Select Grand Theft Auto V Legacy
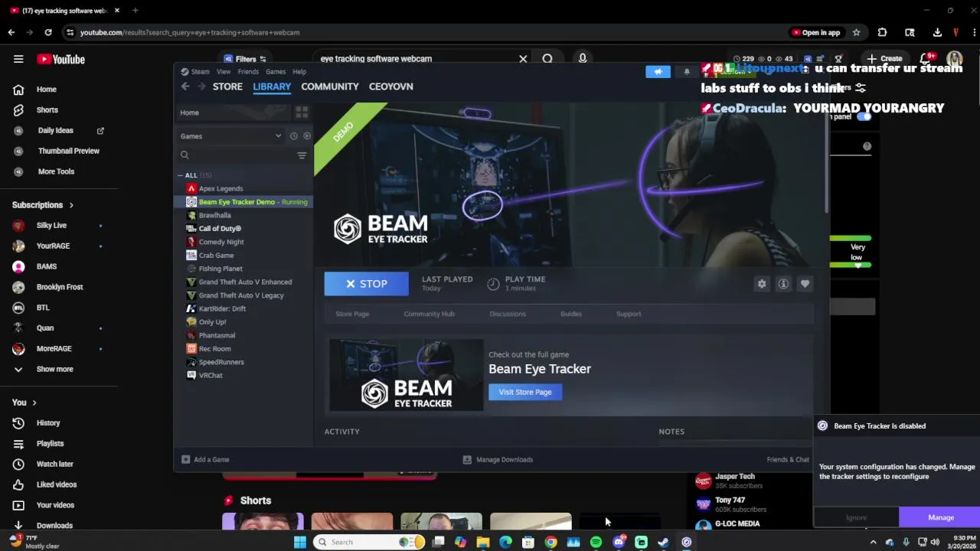980x551 pixels. (241, 295)
